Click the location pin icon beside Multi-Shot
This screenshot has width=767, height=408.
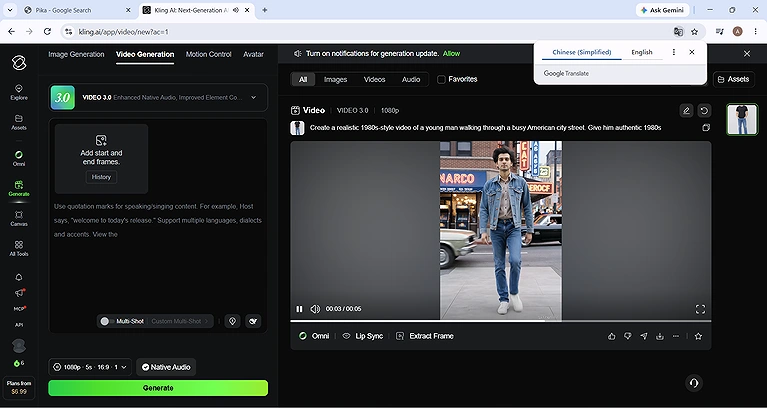click(232, 321)
